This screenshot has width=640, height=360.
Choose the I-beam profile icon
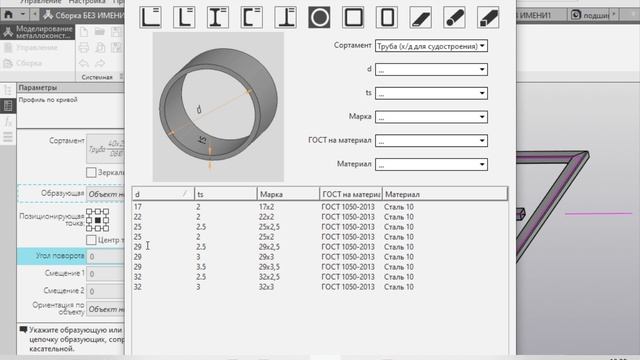(218, 18)
